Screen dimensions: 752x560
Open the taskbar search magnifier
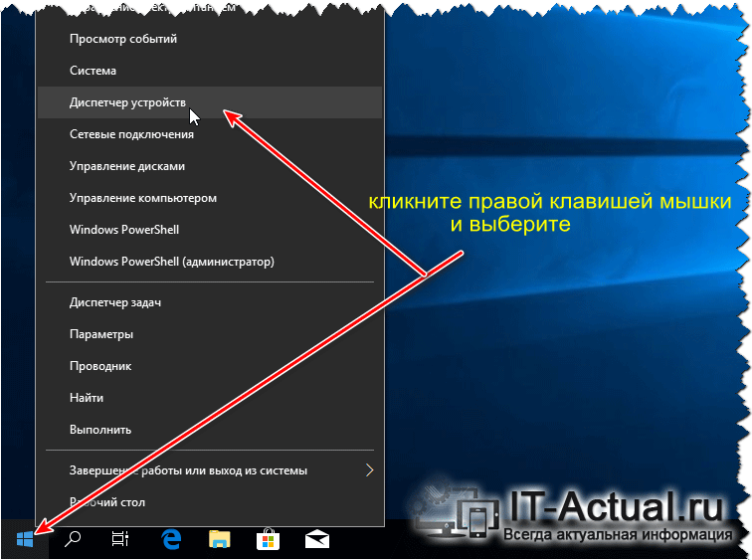click(x=73, y=539)
